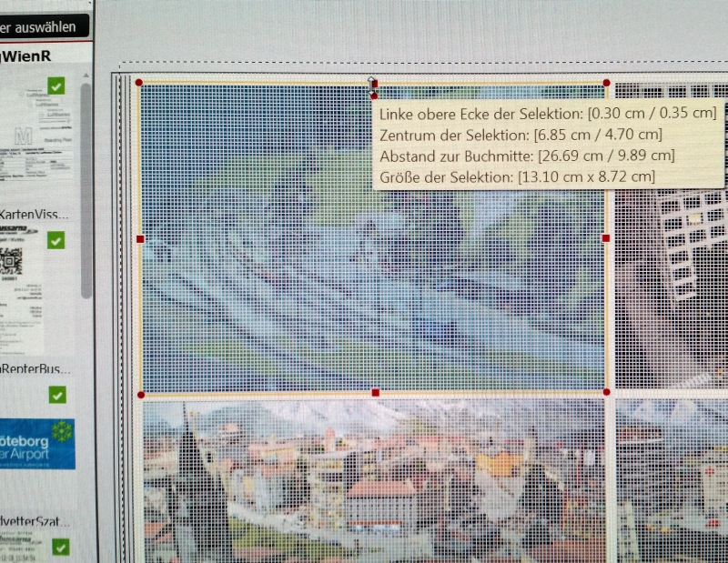728x563 pixels.
Task: Select the Lufthansa boarding pass thumbnail
Action: click(36, 136)
